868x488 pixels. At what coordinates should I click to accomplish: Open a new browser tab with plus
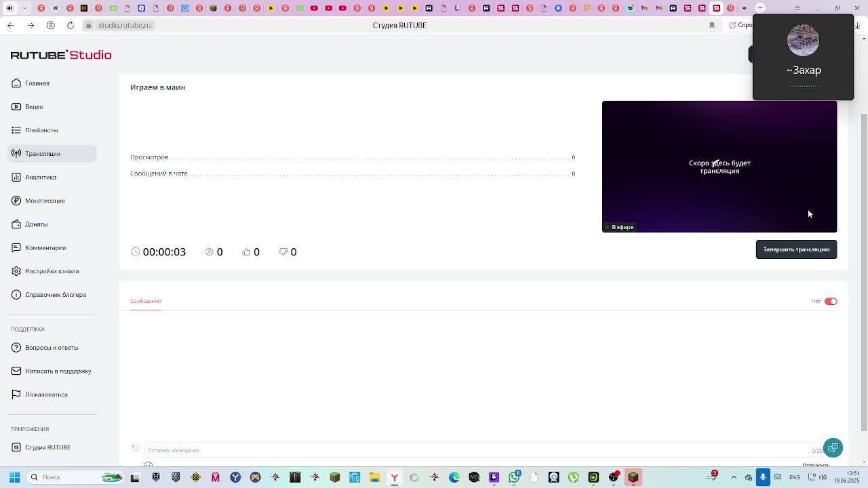point(760,8)
